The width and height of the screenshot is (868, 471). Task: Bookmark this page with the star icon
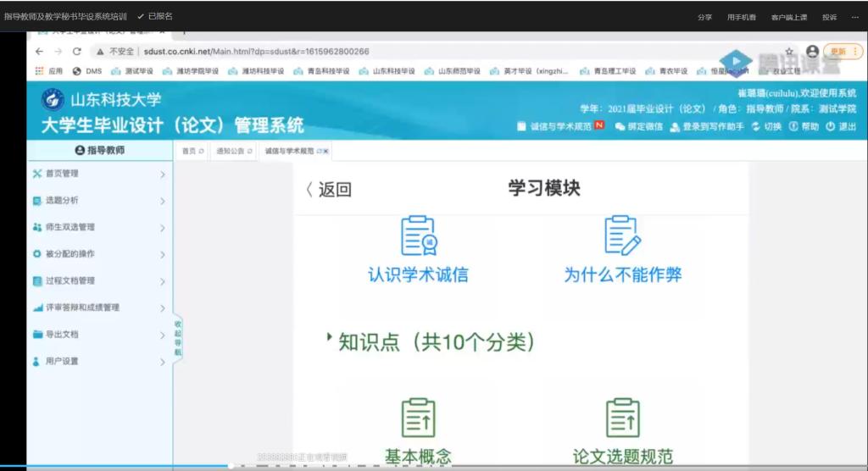[789, 52]
